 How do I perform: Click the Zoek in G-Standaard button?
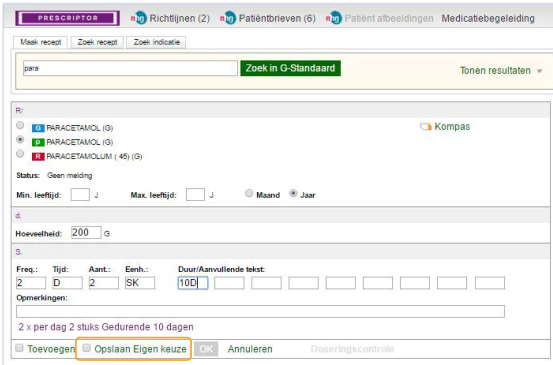[x=290, y=68]
